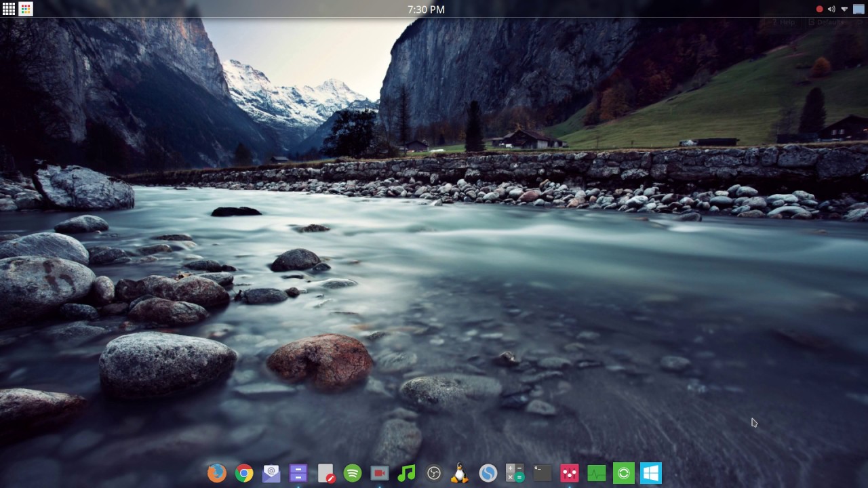
Task: Open the calculator app
Action: point(515,473)
